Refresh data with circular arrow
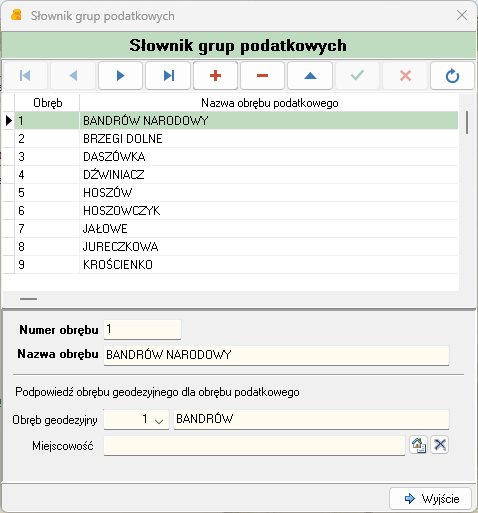This screenshot has height=513, width=478. tap(452, 76)
